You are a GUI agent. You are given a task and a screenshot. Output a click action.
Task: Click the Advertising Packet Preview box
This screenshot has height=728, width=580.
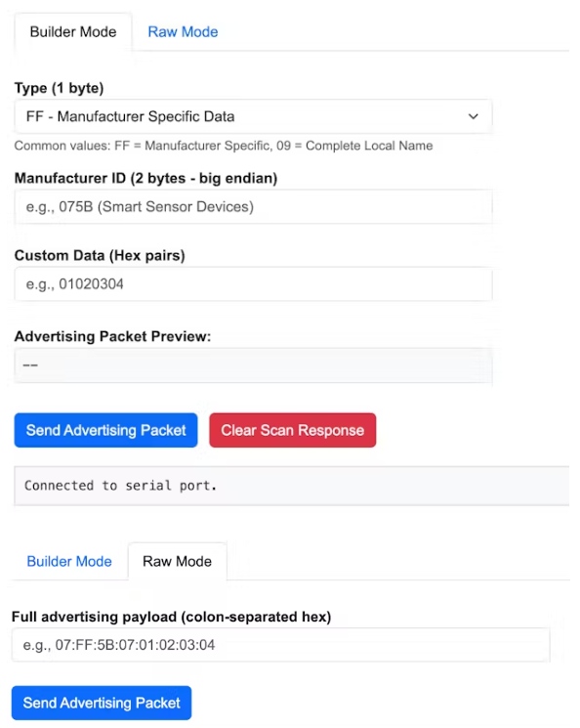[x=253, y=365]
